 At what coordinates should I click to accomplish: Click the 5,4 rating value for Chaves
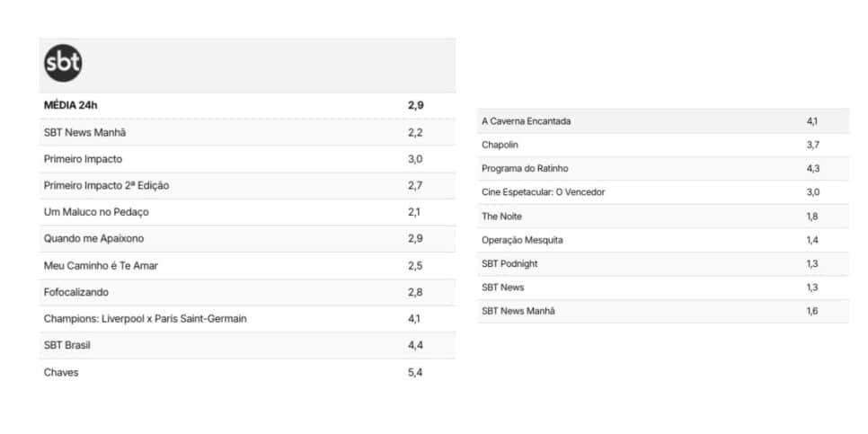(x=415, y=372)
